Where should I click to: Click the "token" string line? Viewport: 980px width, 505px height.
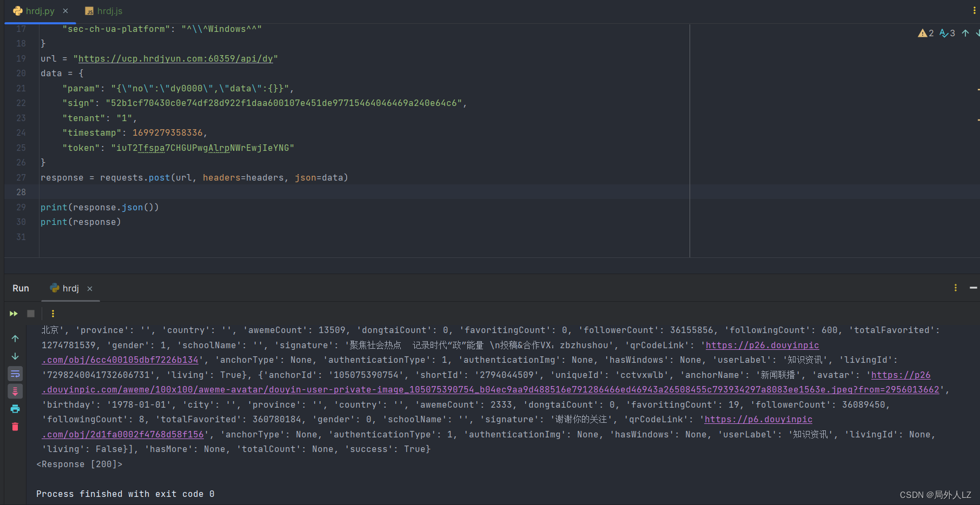(x=178, y=148)
